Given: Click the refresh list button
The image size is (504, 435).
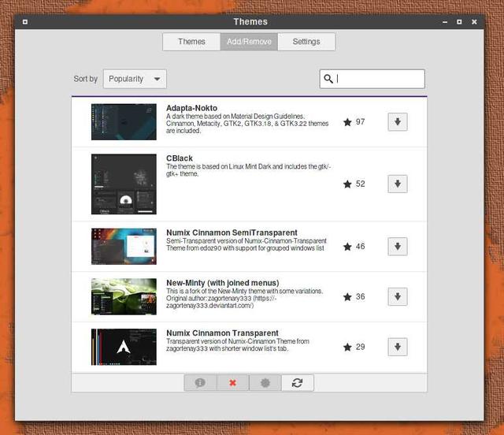Looking at the screenshot, I should click(298, 383).
